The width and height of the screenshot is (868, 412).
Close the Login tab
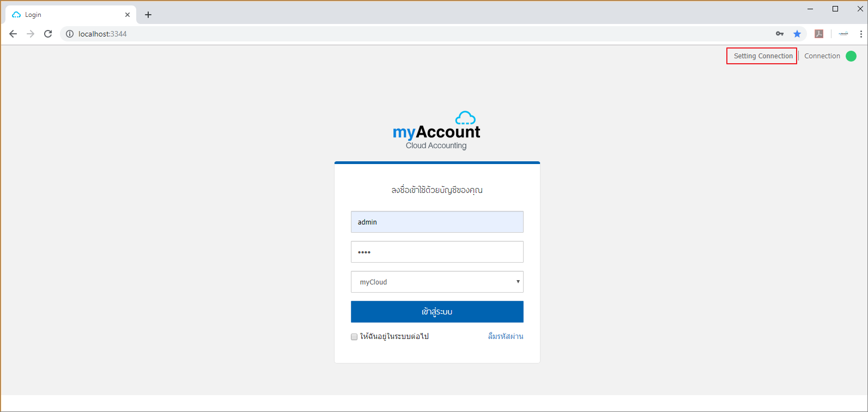click(x=128, y=15)
